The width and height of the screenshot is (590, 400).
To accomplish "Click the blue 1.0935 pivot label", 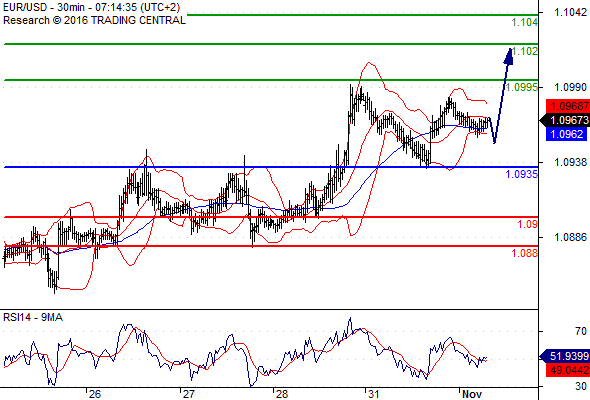I will 522,174.
